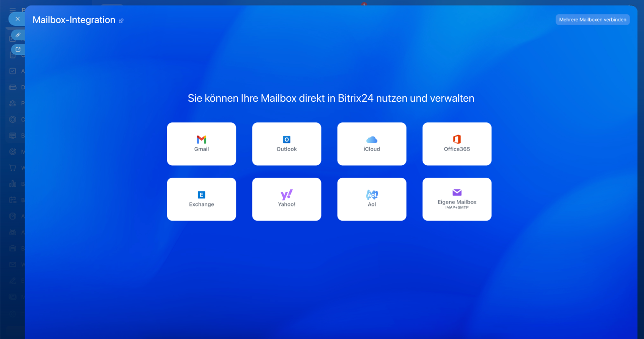This screenshot has width=644, height=339.
Task: Pin the Mailbox-Integration panel
Action: point(121,21)
